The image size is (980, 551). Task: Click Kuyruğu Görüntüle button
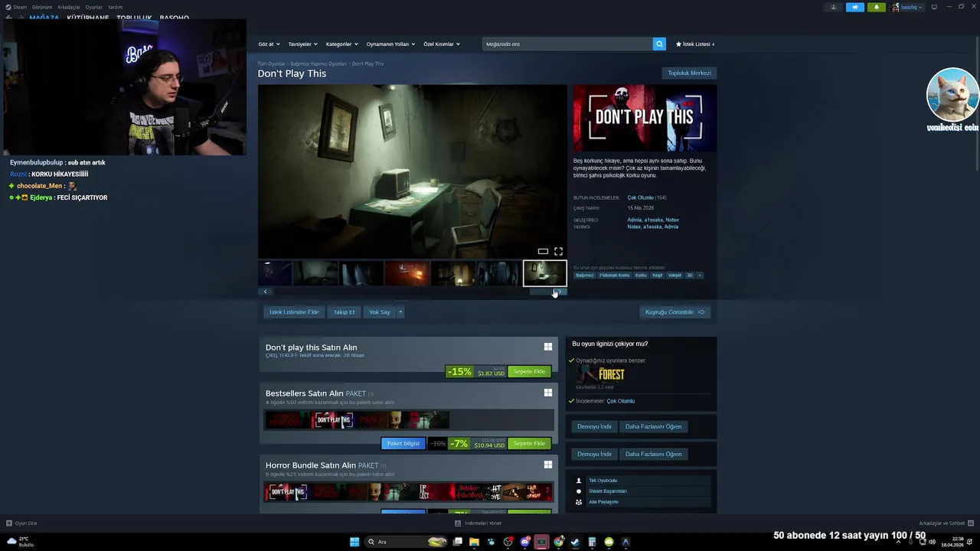[x=675, y=312]
